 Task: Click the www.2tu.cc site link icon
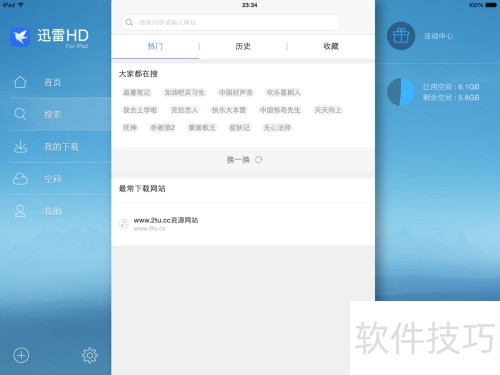point(124,224)
